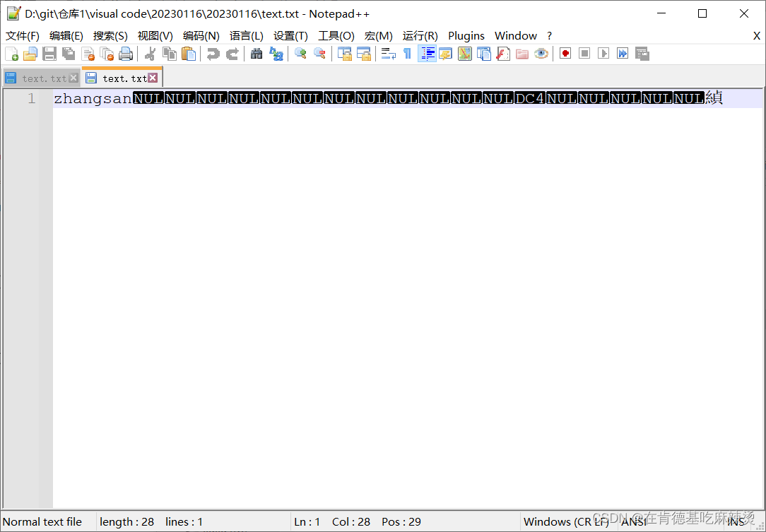Click the 'Ln : 1 Col : 28' status field
The width and height of the screenshot is (766, 532).
[332, 521]
